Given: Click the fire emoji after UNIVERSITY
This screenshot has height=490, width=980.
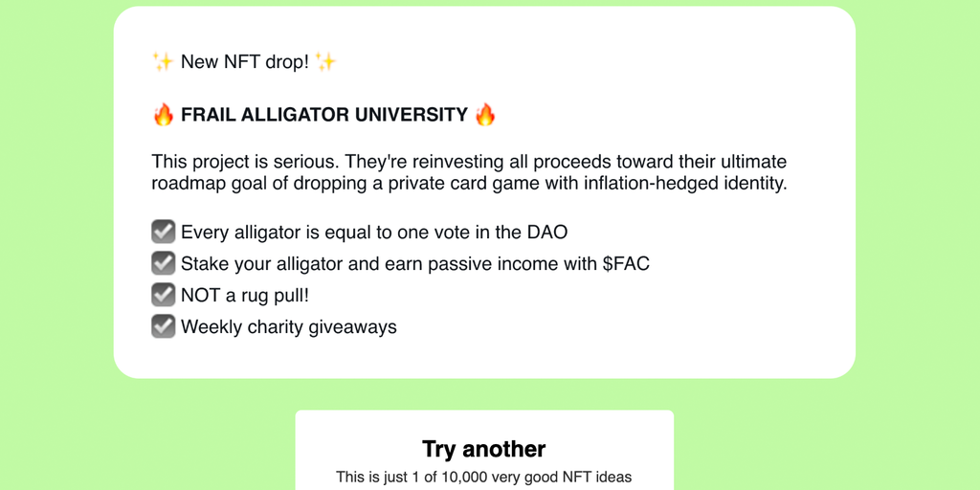Looking at the screenshot, I should pos(485,115).
